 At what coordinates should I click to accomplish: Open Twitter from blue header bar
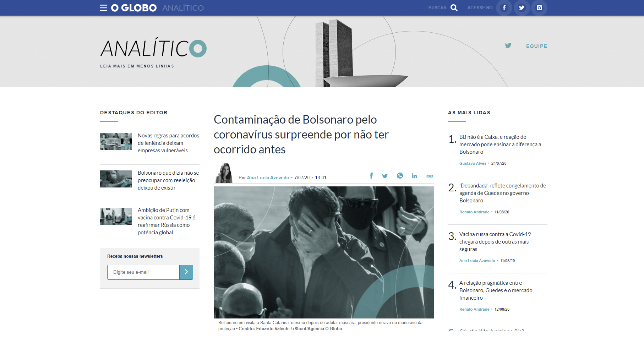click(x=522, y=8)
